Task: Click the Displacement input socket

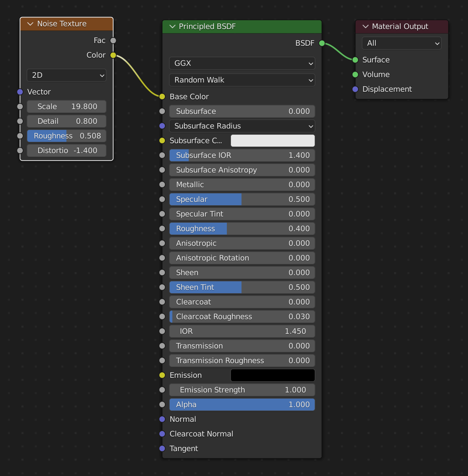Action: tap(355, 89)
